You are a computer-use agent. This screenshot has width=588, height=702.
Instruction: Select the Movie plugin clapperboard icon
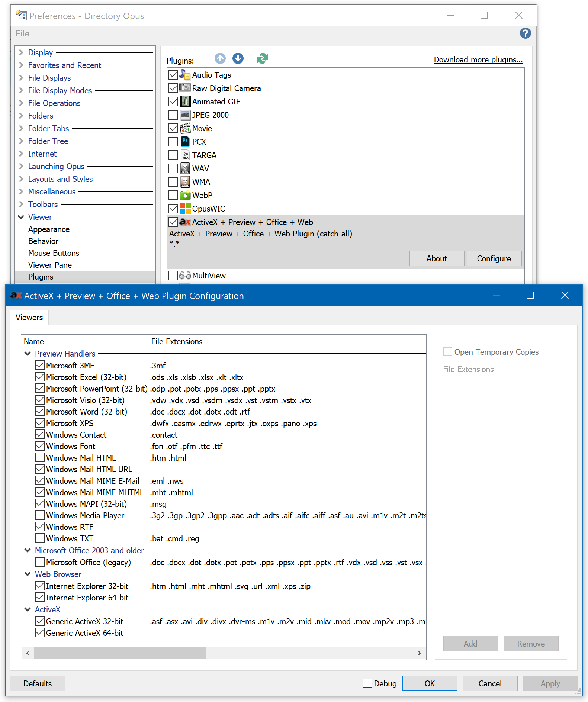pos(185,128)
